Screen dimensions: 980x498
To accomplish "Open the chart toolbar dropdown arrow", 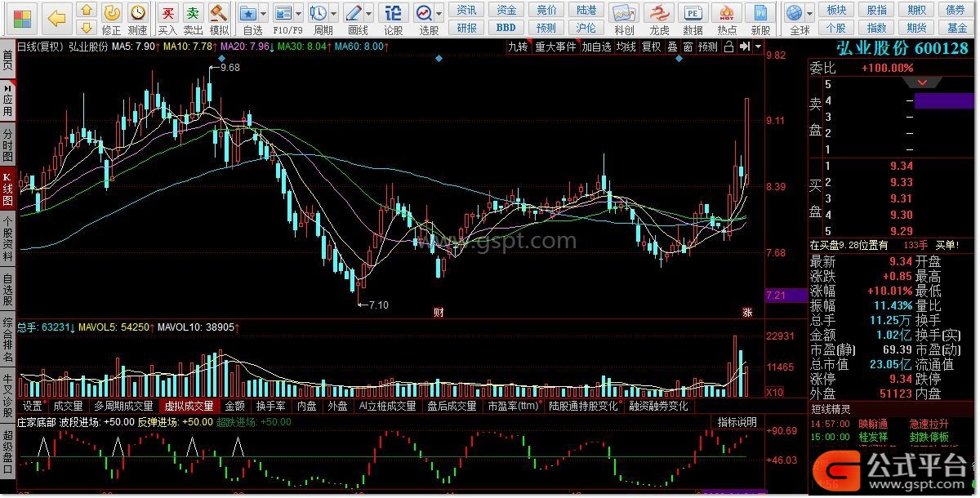I will pyautogui.click(x=757, y=47).
